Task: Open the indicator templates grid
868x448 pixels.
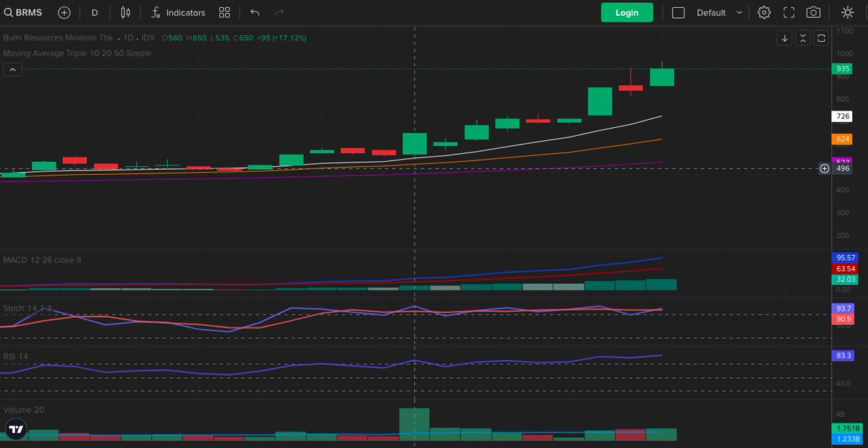Action: [224, 12]
